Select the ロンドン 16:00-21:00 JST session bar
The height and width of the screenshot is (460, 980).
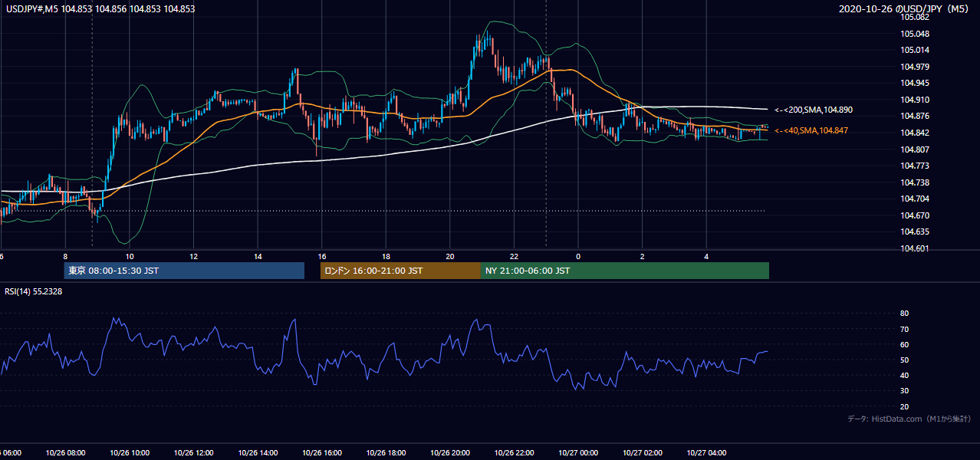400,271
